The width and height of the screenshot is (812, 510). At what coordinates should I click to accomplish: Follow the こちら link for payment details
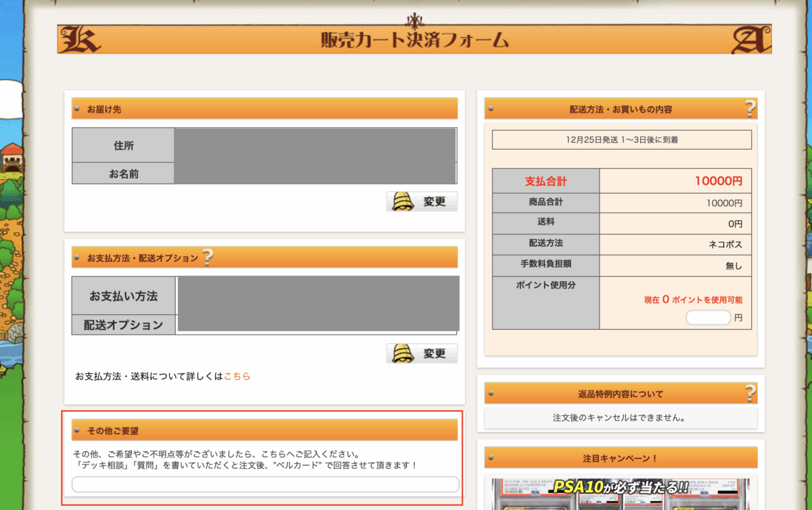pyautogui.click(x=237, y=376)
